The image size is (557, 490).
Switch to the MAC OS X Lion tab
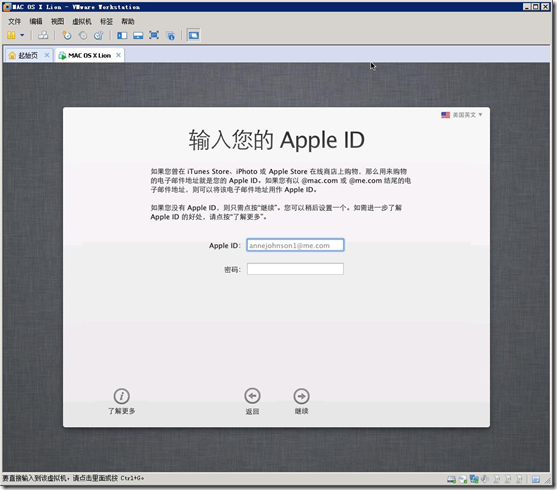[x=90, y=55]
